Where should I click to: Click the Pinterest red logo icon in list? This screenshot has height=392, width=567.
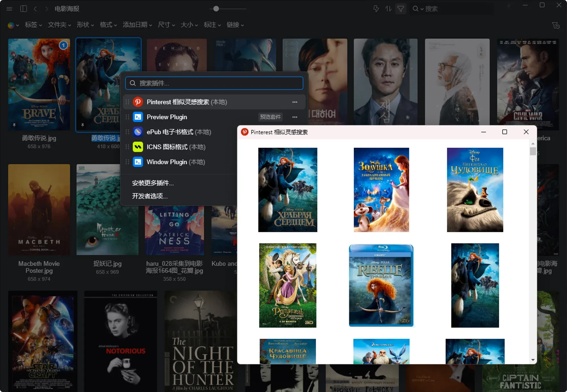[x=138, y=102]
